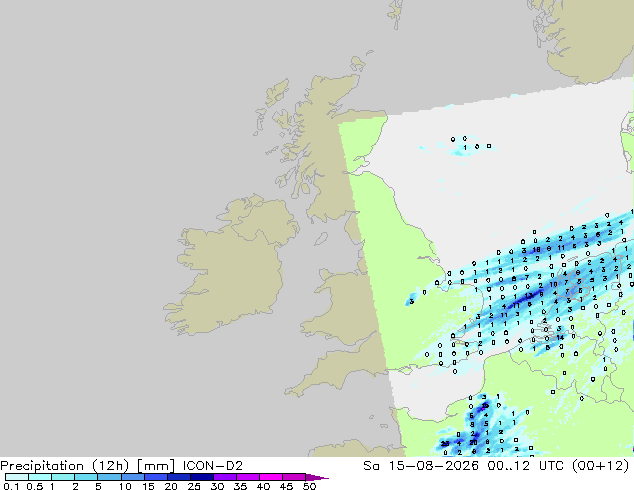This screenshot has height=490, width=634.
Task: Click the isolated 3 mm value west of The Wash
Action: [412, 302]
